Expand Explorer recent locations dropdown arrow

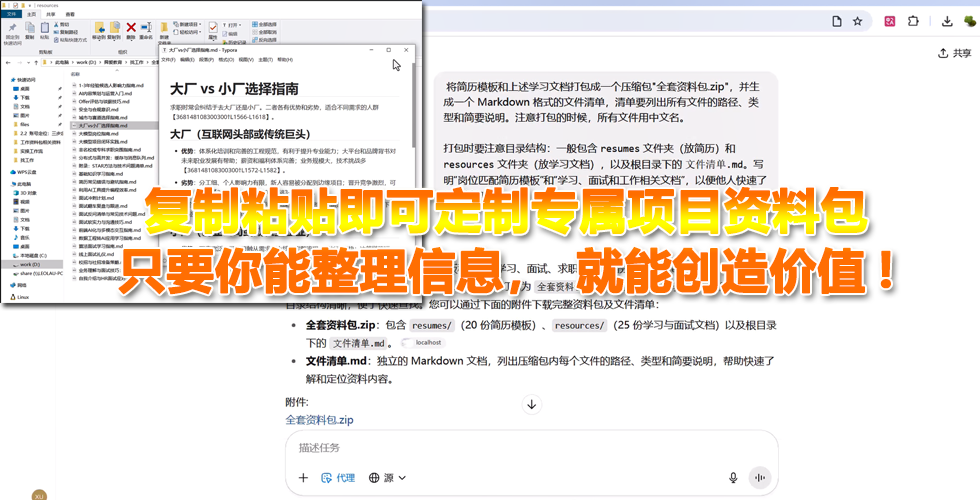(28, 62)
